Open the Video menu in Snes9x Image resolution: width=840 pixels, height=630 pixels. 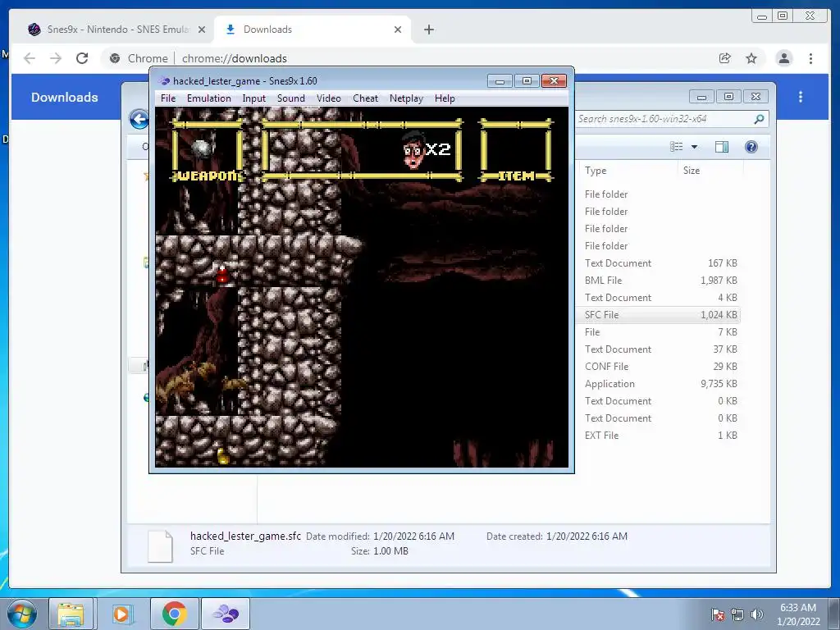coord(328,98)
